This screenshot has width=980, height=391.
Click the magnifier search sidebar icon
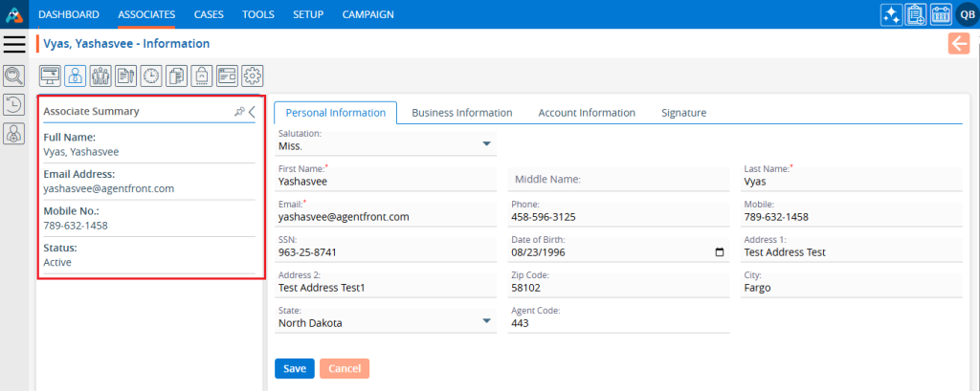tap(14, 76)
